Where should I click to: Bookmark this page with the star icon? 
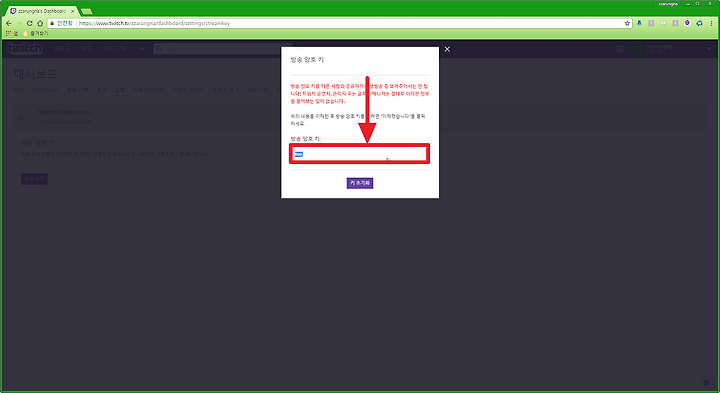pyautogui.click(x=627, y=23)
